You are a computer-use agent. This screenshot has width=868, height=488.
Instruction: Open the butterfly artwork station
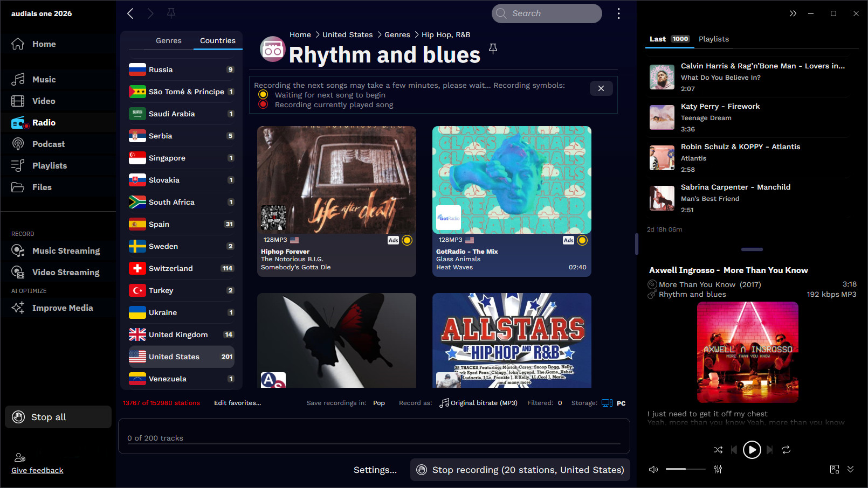[336, 340]
